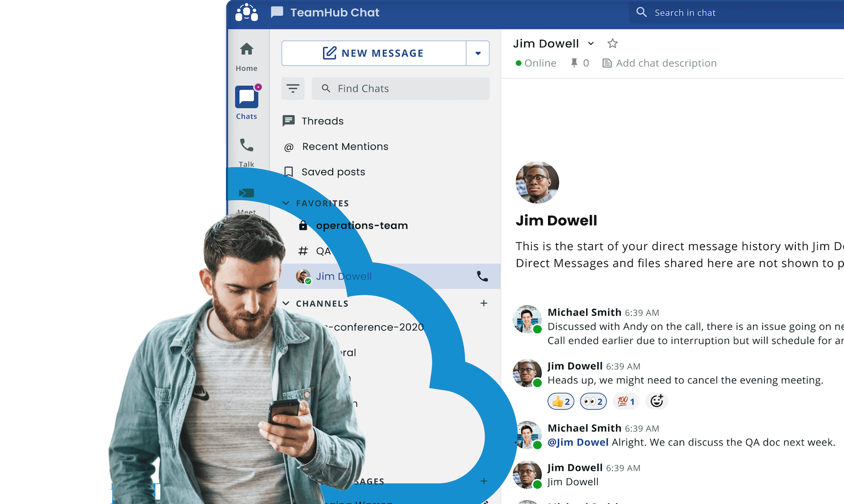Viewport: 844px width, 504px height.
Task: Click Jim Dowell avatar on last message
Action: [x=527, y=475]
